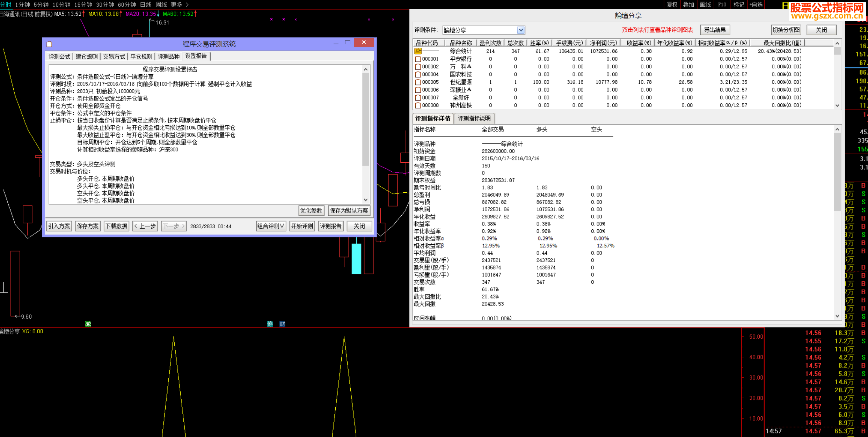
Task: Click the 优化参数 button
Action: [x=311, y=210]
